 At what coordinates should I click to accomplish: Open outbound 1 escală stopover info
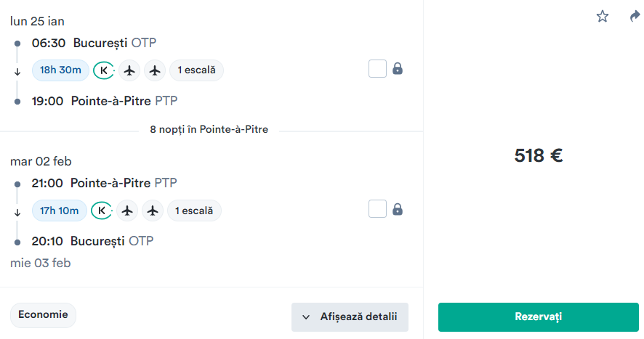pos(196,70)
